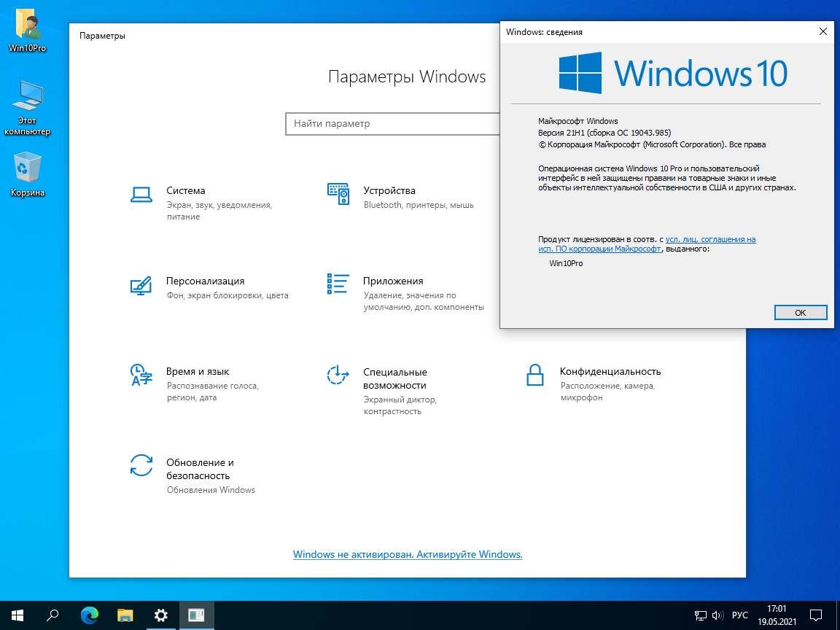Viewport: 840px width, 630px height.
Task: Open the Приложения settings category
Action: 406,293
